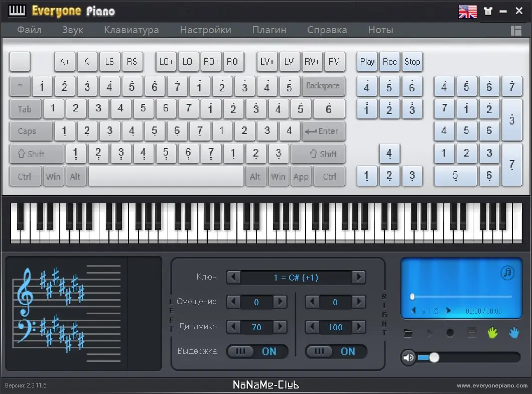Adjust the master volume slider knob

coord(434,357)
